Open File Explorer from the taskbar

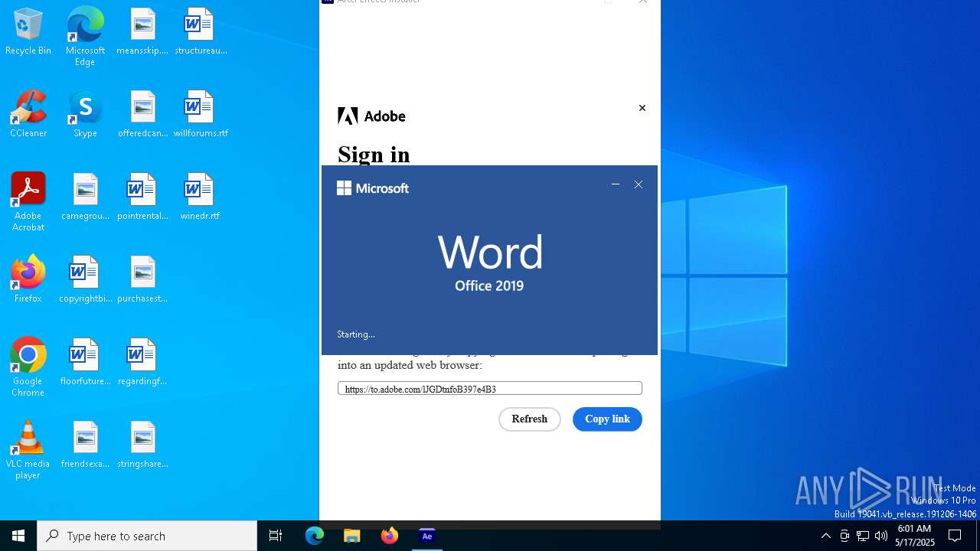[352, 536]
